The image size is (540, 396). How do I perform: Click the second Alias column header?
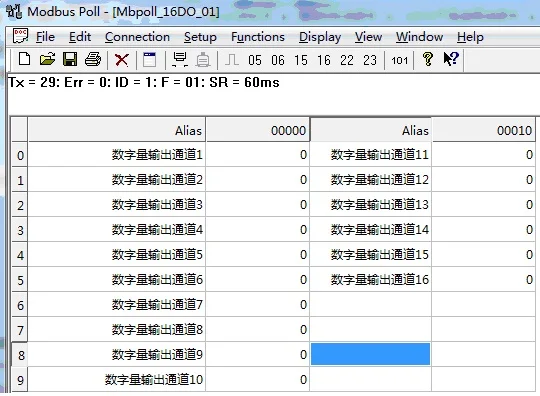pyautogui.click(x=371, y=130)
